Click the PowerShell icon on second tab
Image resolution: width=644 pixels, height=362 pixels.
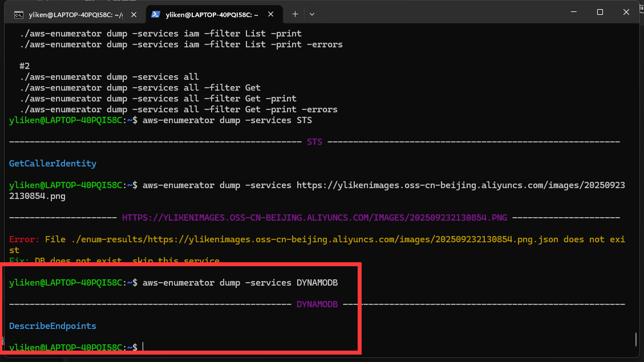155,14
